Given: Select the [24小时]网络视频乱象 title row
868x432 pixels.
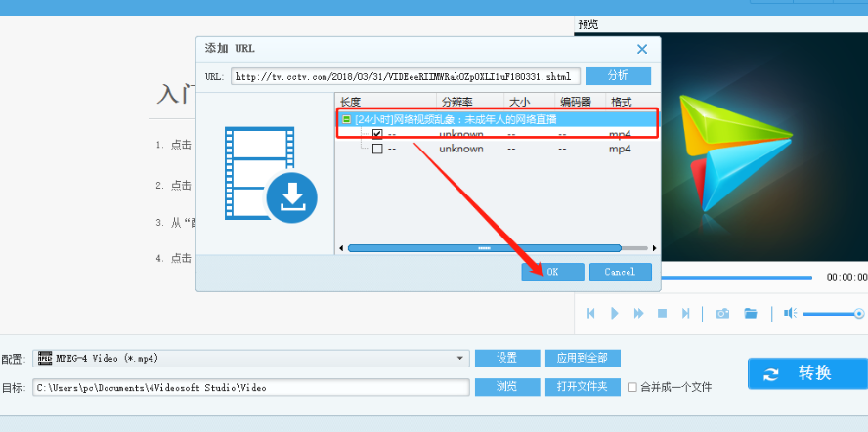Looking at the screenshot, I should 498,119.
